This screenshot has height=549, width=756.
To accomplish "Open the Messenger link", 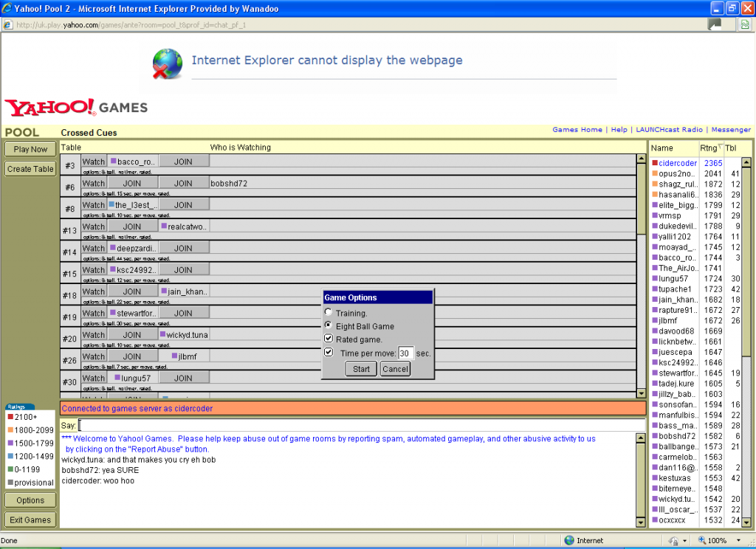I will 731,130.
